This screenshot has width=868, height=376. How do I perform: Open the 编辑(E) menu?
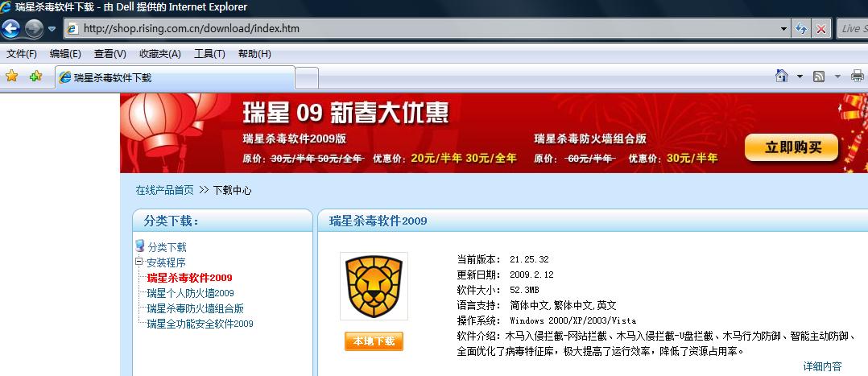65,54
